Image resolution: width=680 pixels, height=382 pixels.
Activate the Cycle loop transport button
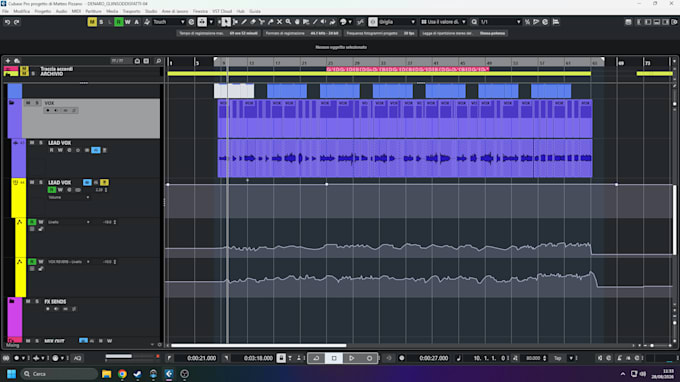(x=316, y=358)
